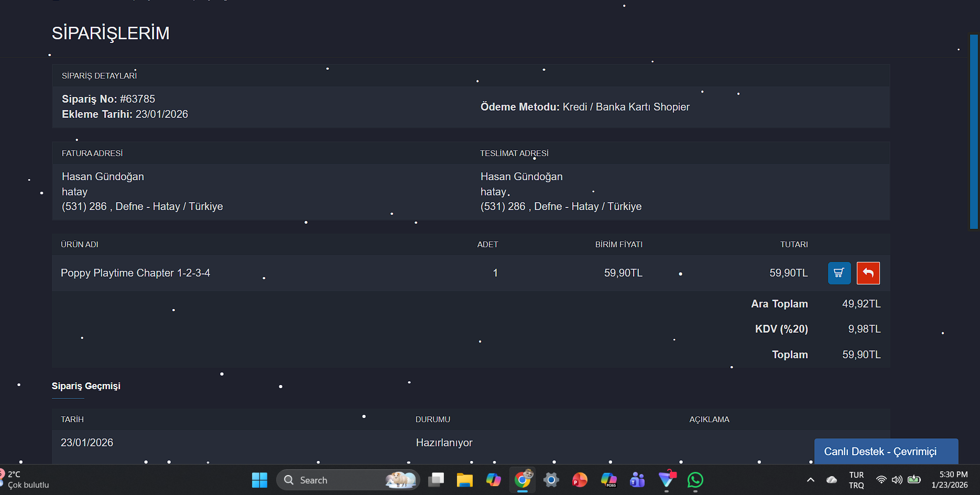Open Microsoft 365 Copilot app
Image resolution: width=980 pixels, height=495 pixels.
point(608,480)
